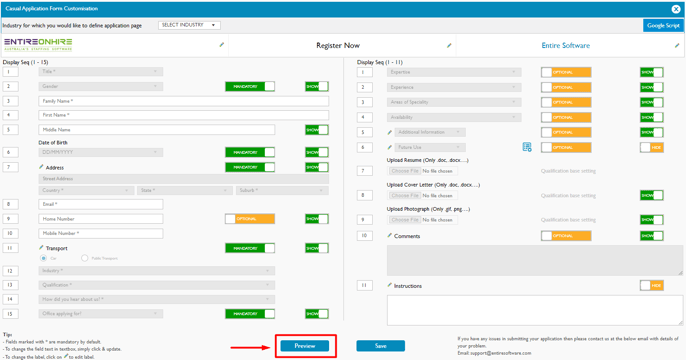Toggle Gender Mandatory switch
686x360 pixels.
[250, 87]
